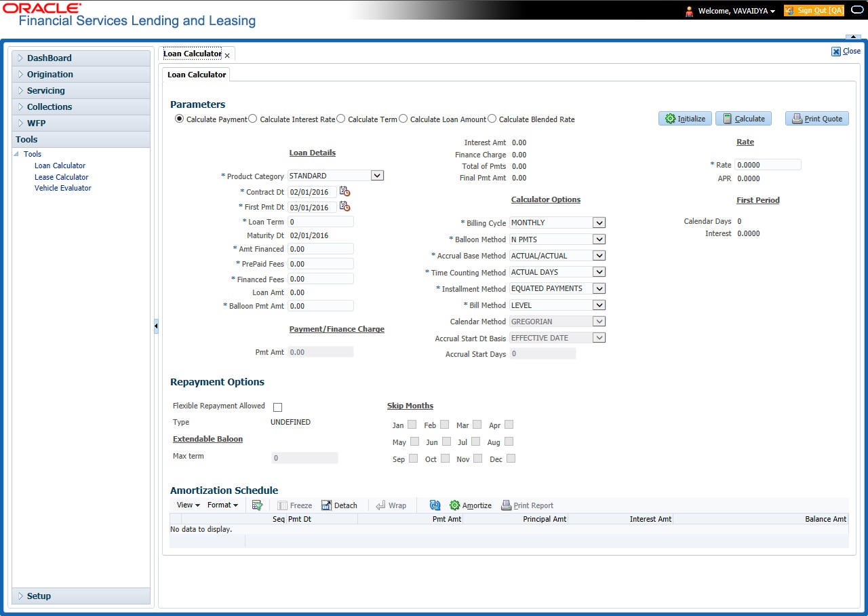Open the Contract Dt calendar picker icon
This screenshot has width=868, height=616.
tap(344, 191)
